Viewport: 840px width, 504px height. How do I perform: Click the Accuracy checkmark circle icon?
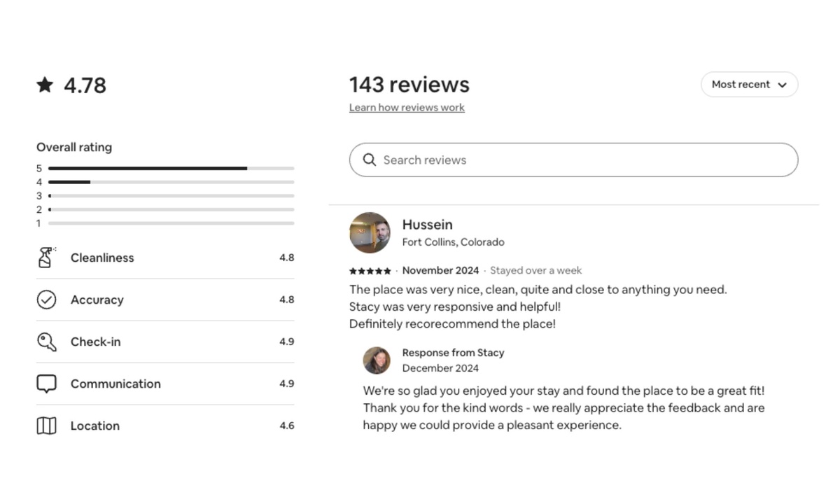click(x=46, y=300)
